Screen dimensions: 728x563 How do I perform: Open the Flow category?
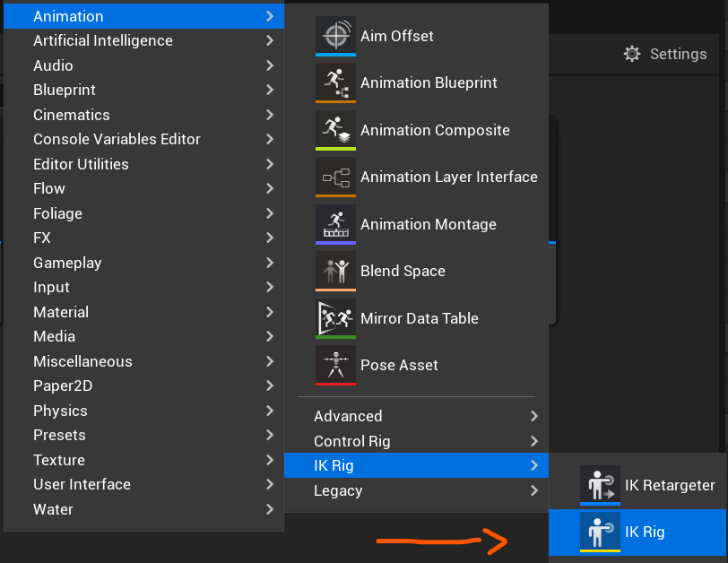point(143,188)
